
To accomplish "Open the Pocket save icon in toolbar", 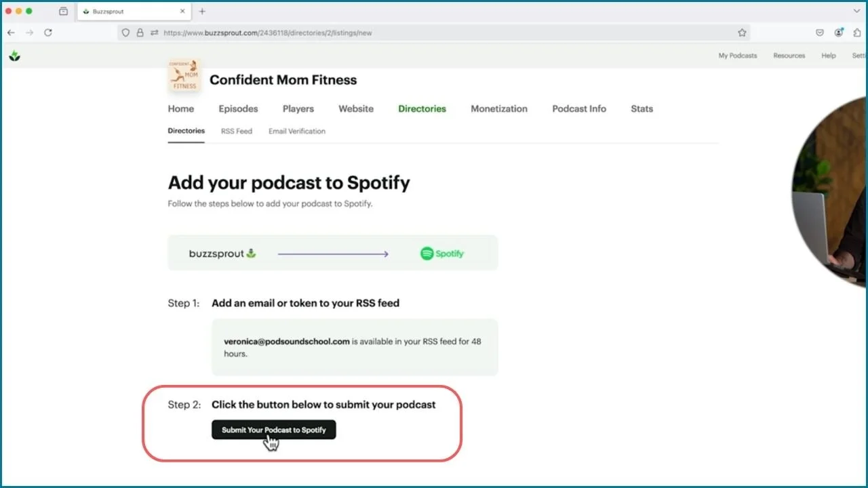I will [x=820, y=33].
